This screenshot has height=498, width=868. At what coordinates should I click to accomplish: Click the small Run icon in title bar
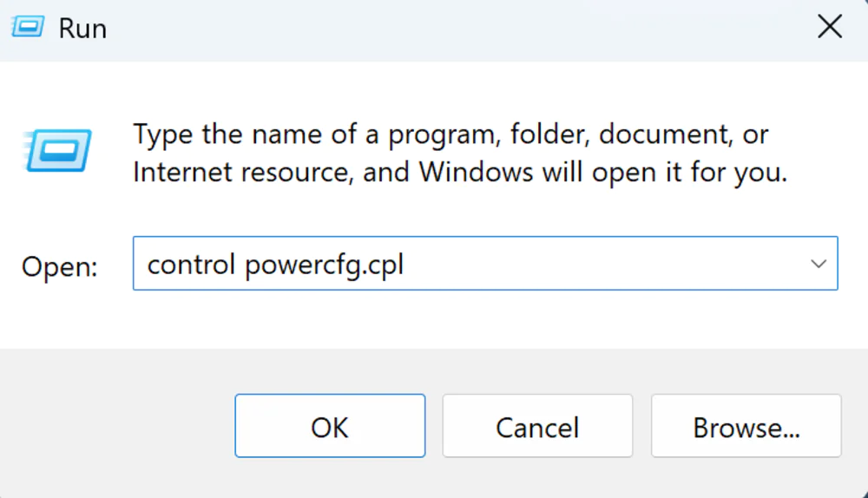[x=28, y=27]
